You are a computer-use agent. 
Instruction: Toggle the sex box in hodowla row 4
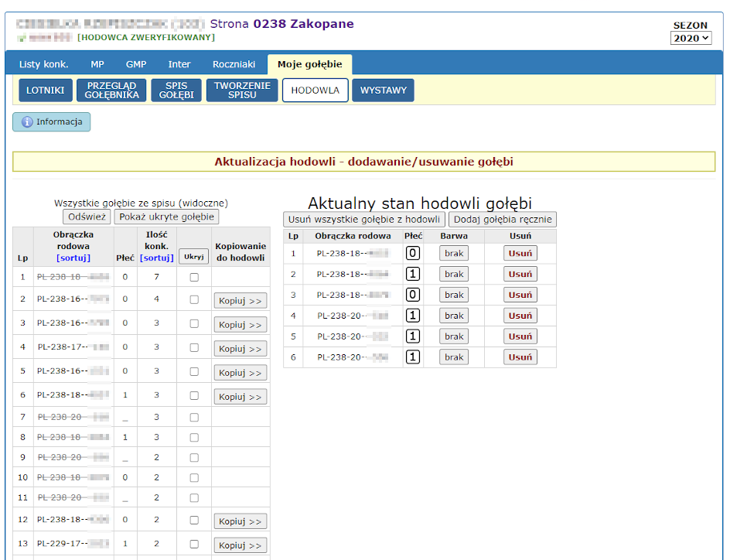[x=413, y=316]
